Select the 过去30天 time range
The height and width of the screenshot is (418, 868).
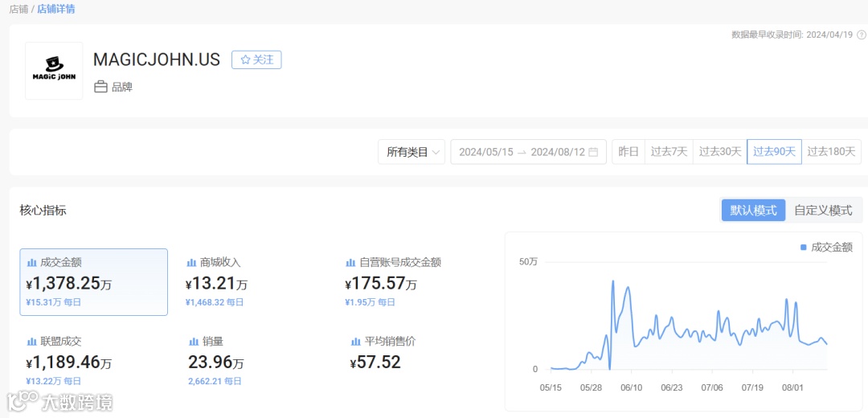tap(719, 152)
